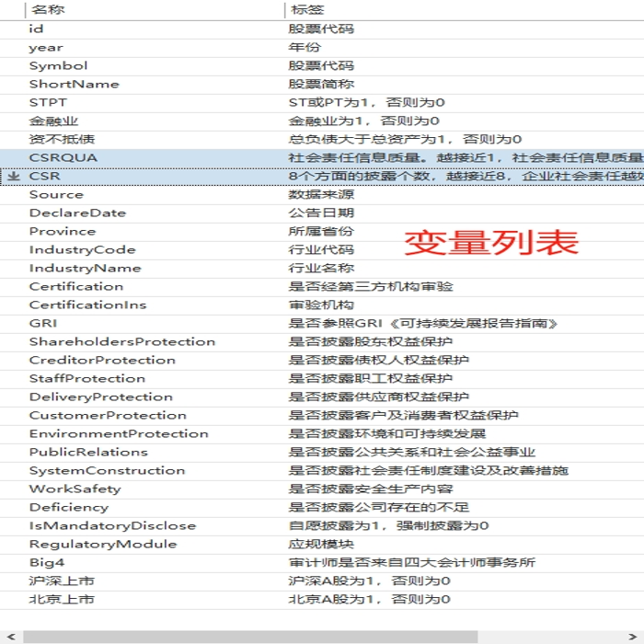Viewport: 644px width, 644px height.
Task: Select the CSR variable name
Action: point(45,177)
